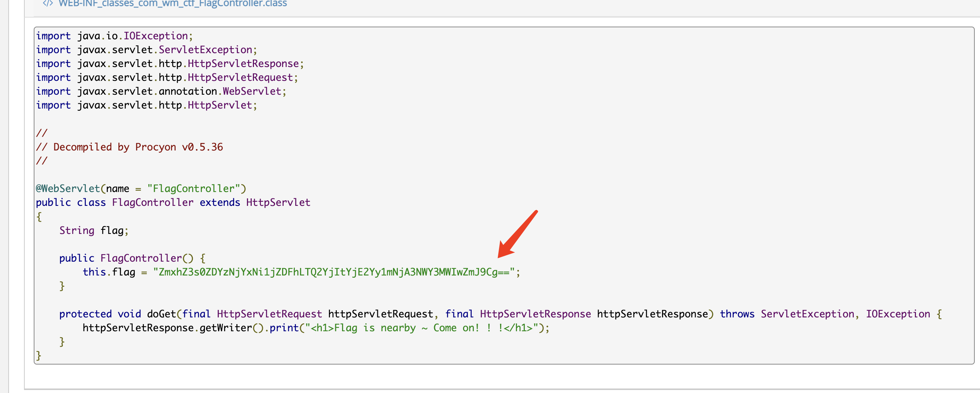Screen dimensions: 980x393
Task: Click the base64 flag string value
Action: (334, 272)
